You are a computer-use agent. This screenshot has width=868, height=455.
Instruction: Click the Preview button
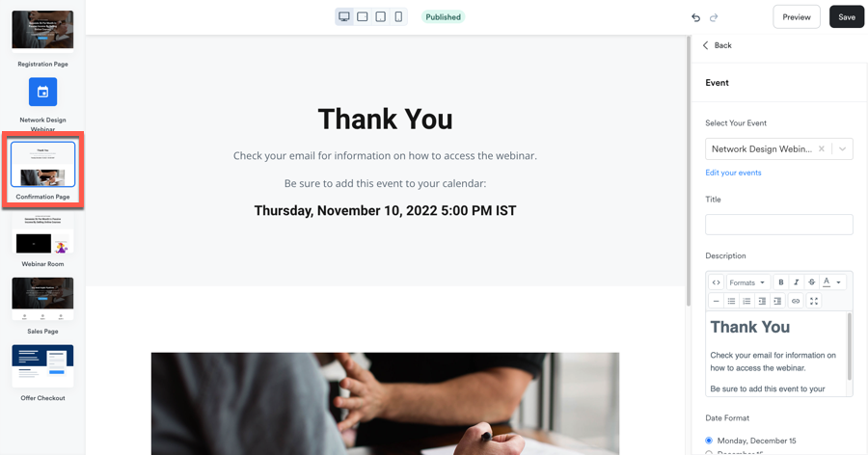click(797, 16)
